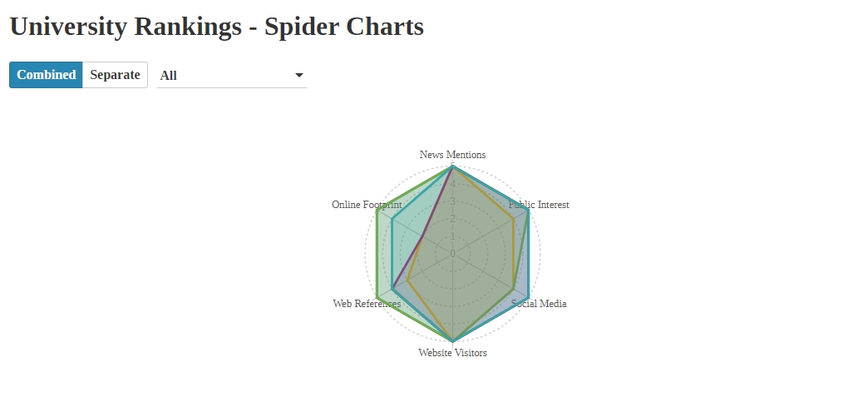
Task: Click the tick label 3 on the radial axis
Action: pos(453,201)
